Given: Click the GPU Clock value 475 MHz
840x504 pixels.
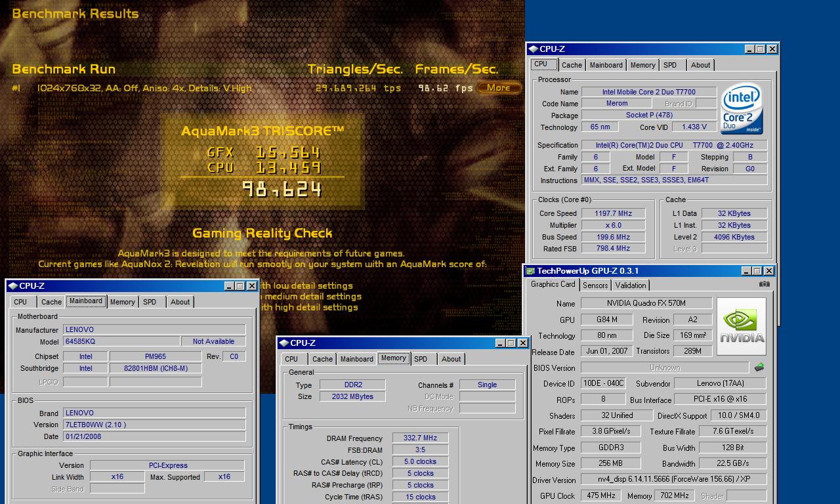Looking at the screenshot, I should point(600,495).
